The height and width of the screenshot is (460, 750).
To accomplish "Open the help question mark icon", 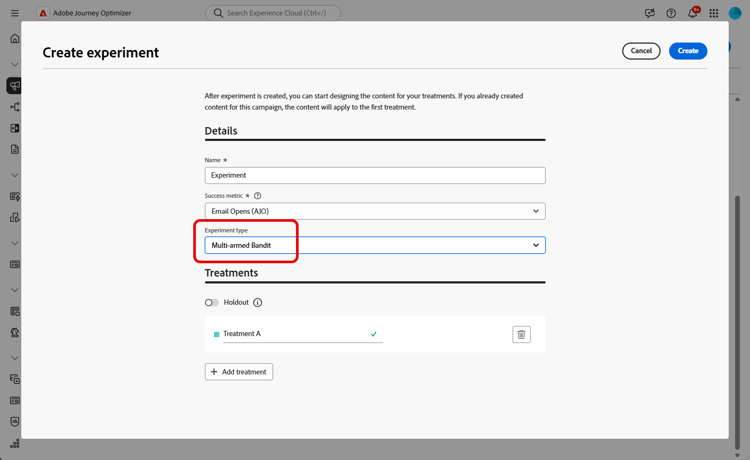I will (x=671, y=13).
